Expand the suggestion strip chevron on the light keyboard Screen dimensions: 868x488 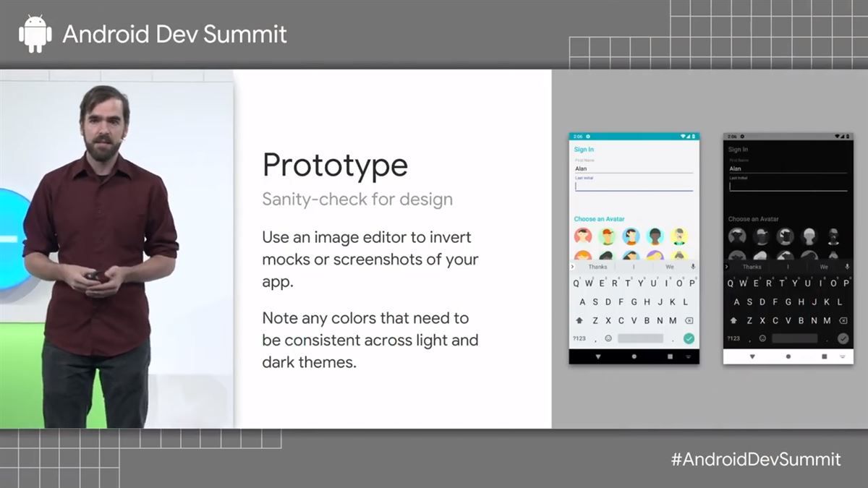(572, 266)
